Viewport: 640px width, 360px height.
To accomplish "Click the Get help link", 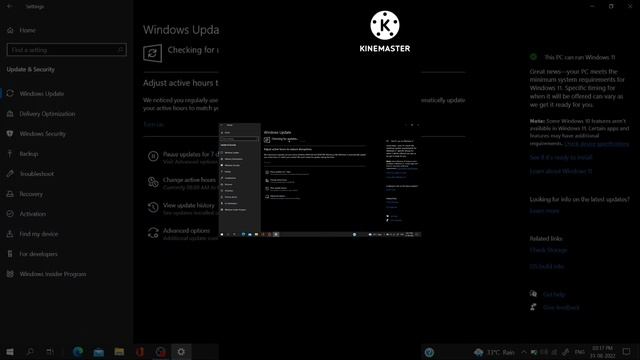I will pyautogui.click(x=554, y=294).
